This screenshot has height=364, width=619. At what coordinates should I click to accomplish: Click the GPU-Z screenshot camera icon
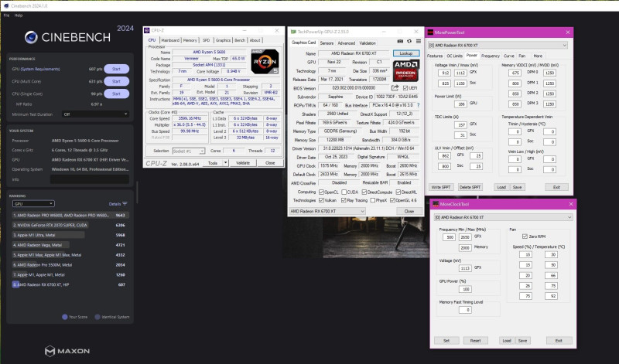[400, 42]
